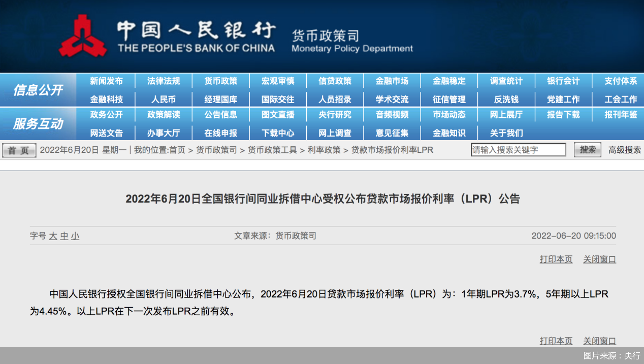Set font size to 小 (small)
The image size is (644, 364).
point(75,236)
